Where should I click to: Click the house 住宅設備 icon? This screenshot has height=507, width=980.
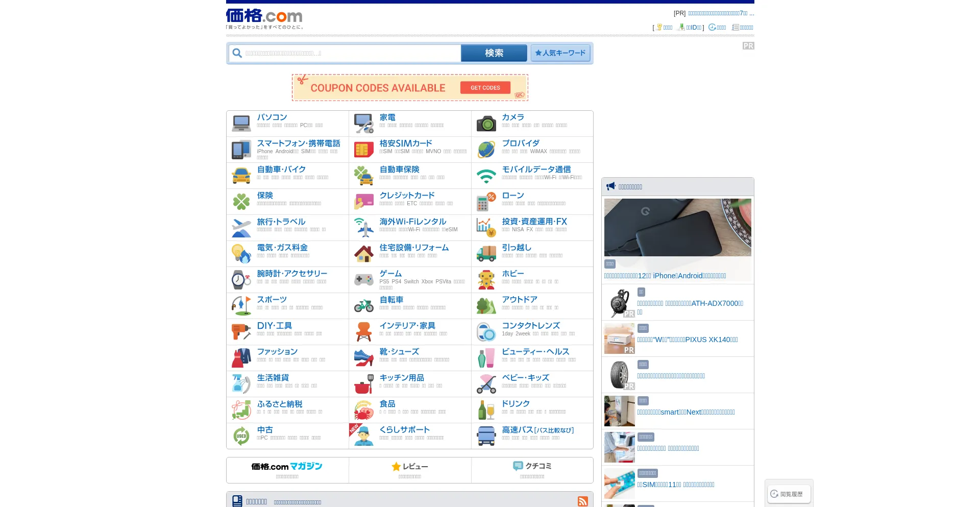pos(363,254)
